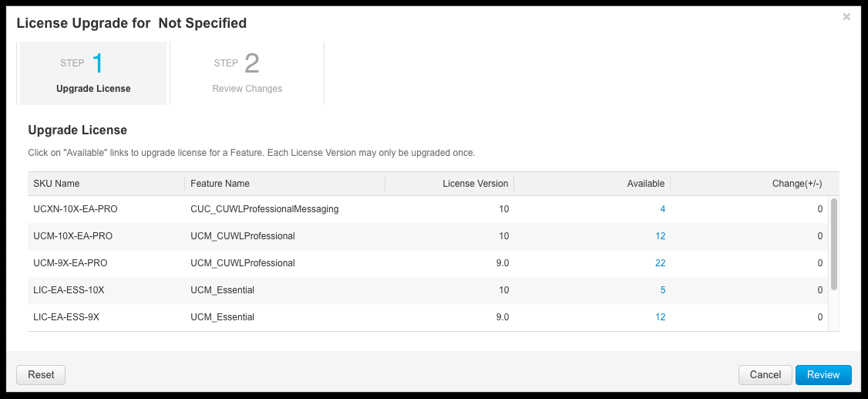Open Available link 12 for UCM-10X-EA-PRO

pos(660,236)
